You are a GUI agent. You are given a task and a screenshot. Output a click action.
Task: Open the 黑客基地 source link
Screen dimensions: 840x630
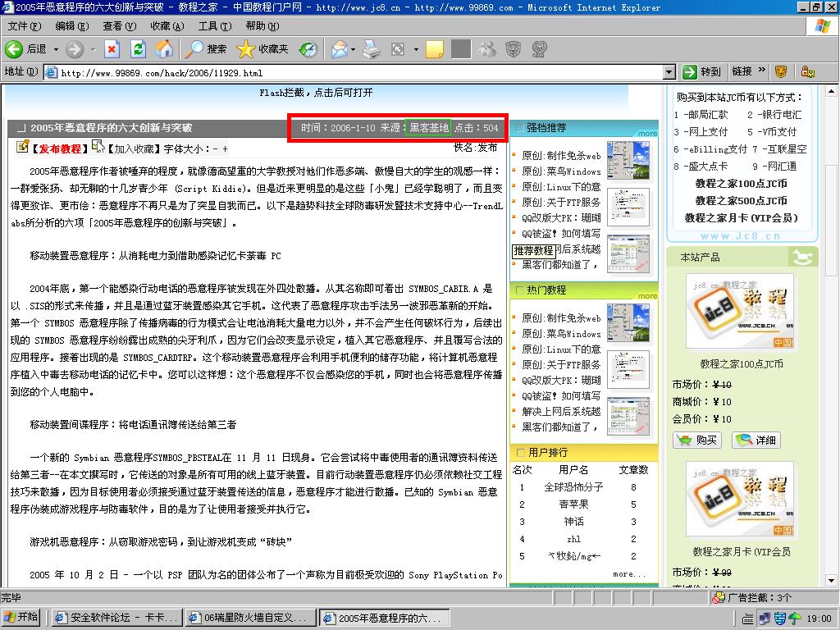pos(427,127)
